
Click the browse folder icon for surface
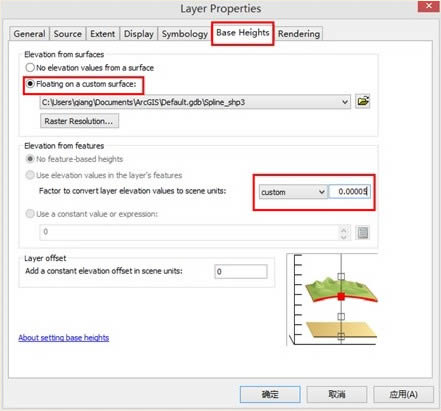pyautogui.click(x=363, y=101)
